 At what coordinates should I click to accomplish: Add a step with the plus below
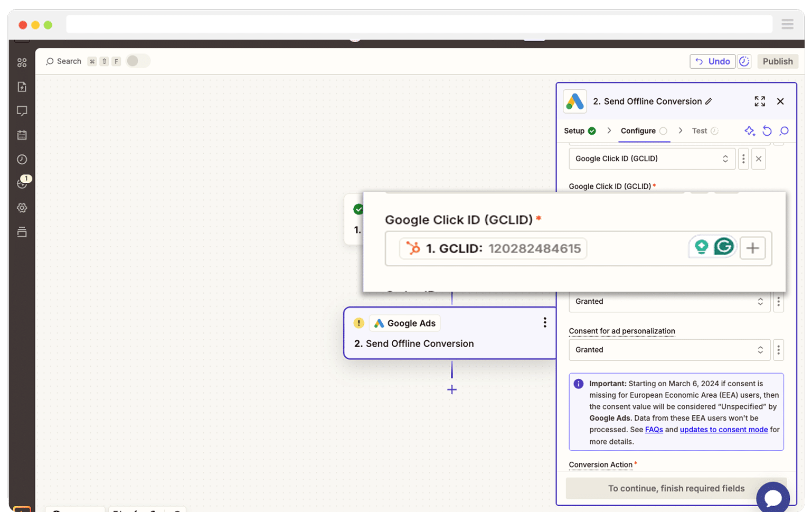tap(452, 390)
